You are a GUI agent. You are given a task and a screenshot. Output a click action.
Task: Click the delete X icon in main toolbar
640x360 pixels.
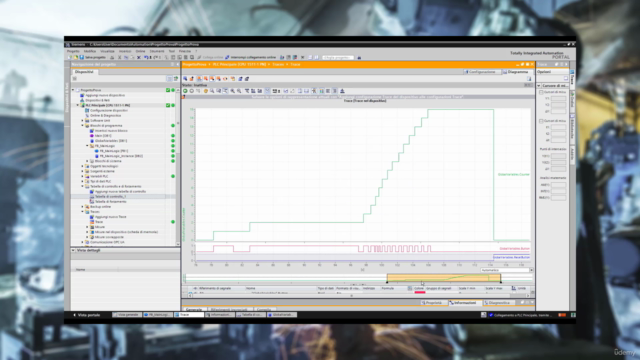pyautogui.click(x=139, y=58)
